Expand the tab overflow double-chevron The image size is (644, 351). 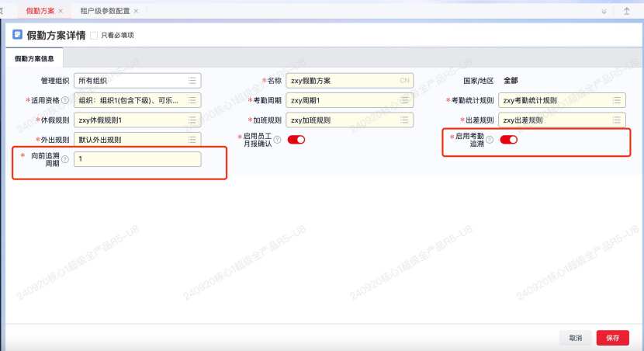604,11
